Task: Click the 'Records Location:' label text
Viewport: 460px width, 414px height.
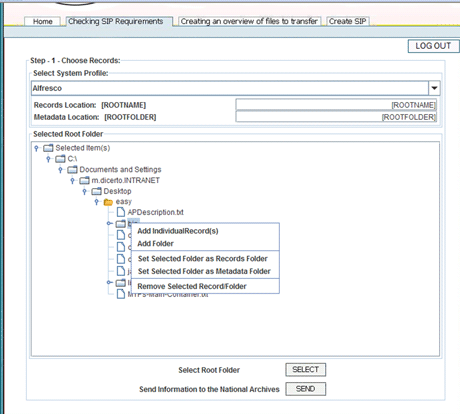Action: pos(65,105)
